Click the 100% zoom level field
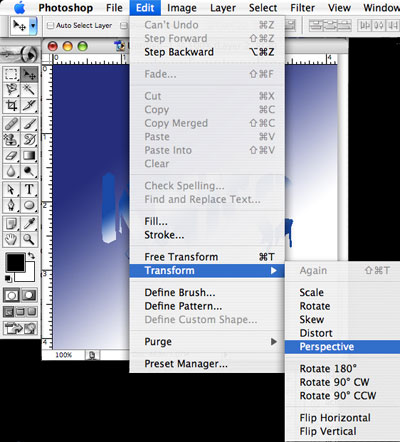The width and height of the screenshot is (400, 442). pos(64,355)
